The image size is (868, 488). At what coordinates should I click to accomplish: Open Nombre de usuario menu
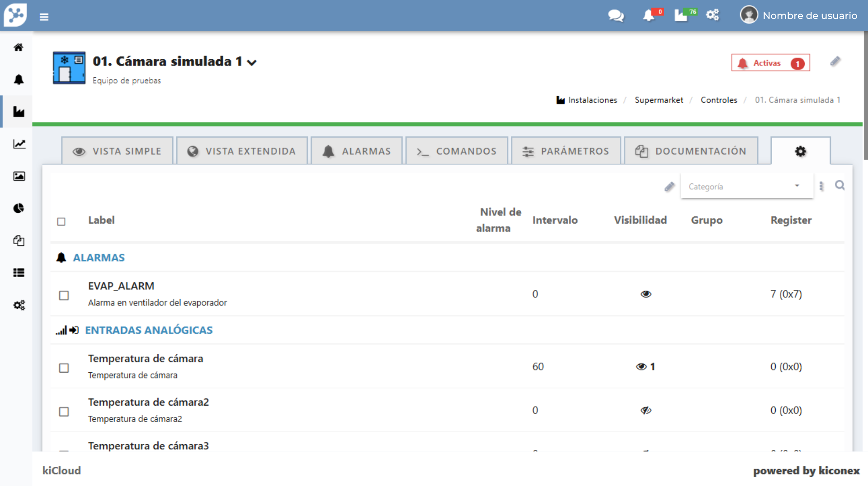[799, 16]
